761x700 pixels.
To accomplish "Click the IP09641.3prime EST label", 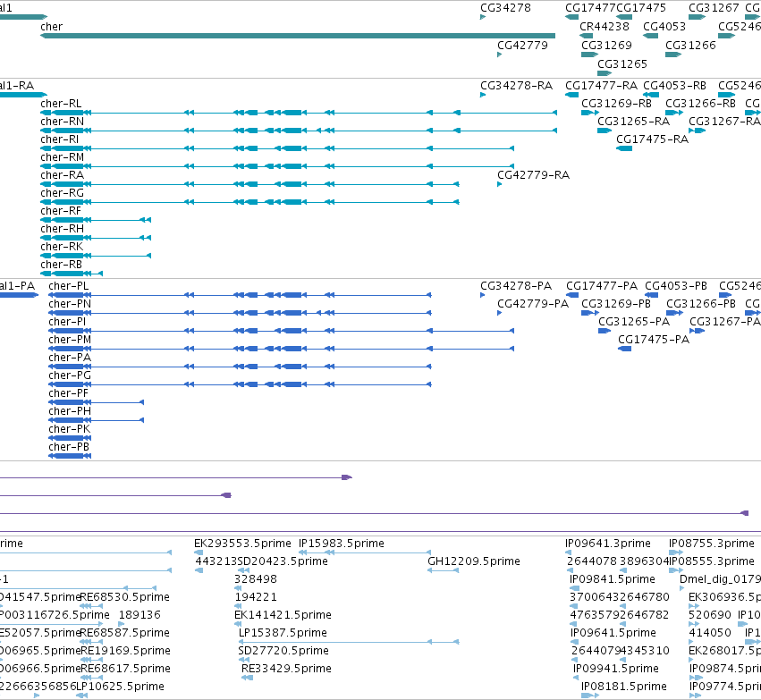I will 607,544.
